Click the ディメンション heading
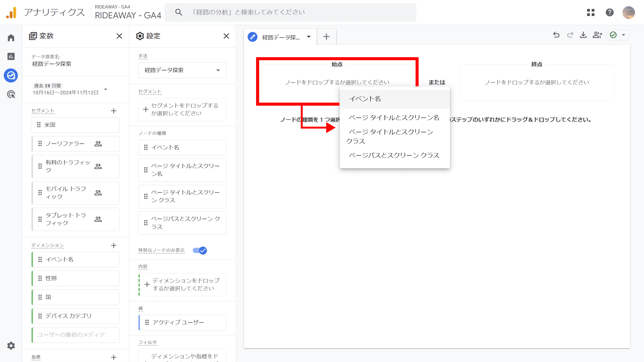This screenshot has height=362, width=644. 48,245
